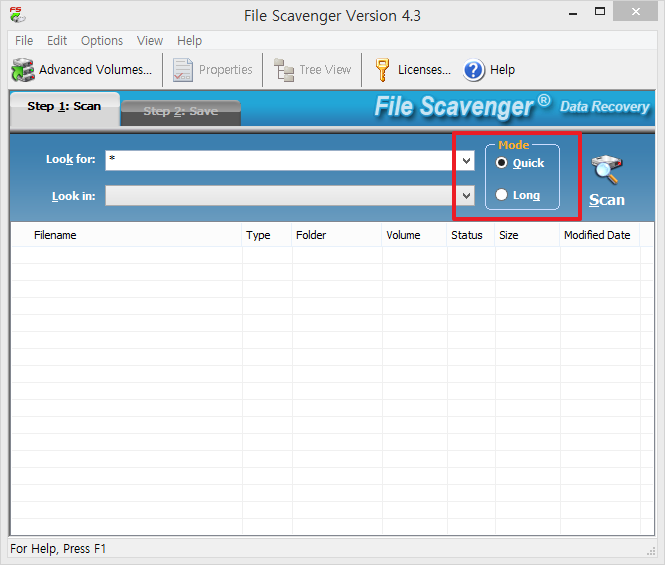Switch to Step 2: Save tab
Viewport: 665px width, 565px height.
pyautogui.click(x=181, y=112)
